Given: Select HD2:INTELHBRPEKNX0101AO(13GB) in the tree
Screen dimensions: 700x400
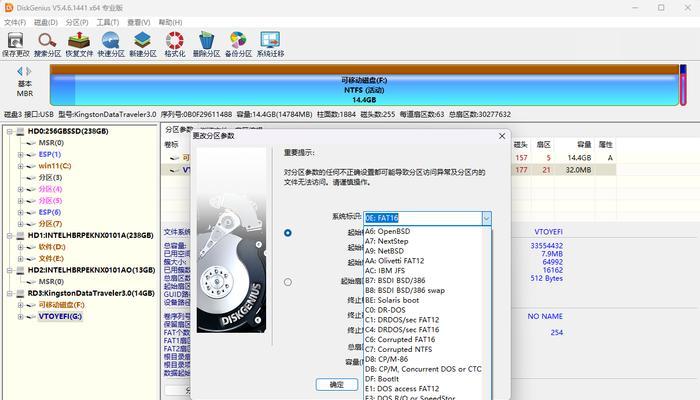Looking at the screenshot, I should click(x=92, y=270).
